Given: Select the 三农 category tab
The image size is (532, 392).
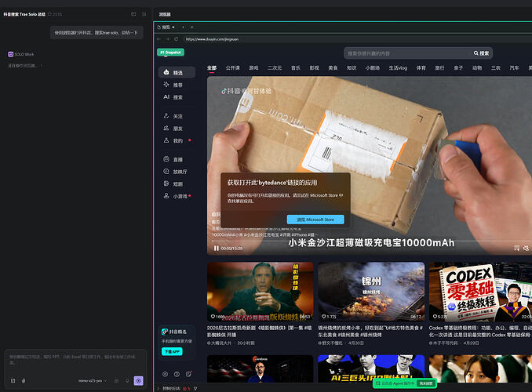Looking at the screenshot, I should click(496, 68).
